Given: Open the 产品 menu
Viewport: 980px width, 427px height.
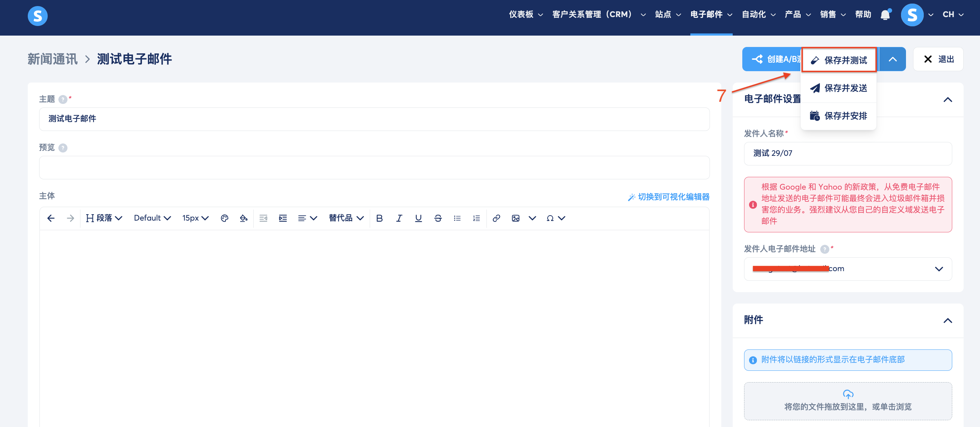Looking at the screenshot, I should pyautogui.click(x=797, y=15).
